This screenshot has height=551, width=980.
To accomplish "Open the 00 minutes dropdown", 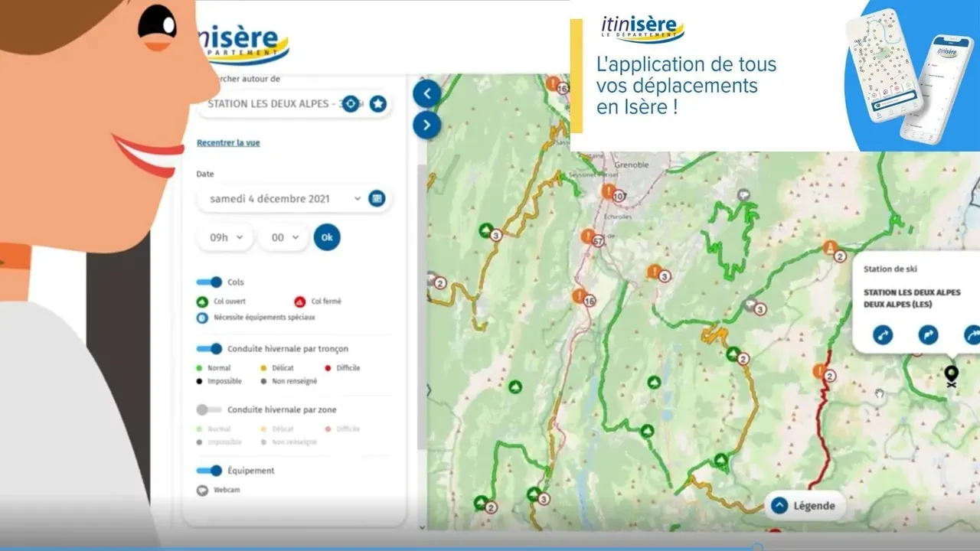I will pos(283,237).
